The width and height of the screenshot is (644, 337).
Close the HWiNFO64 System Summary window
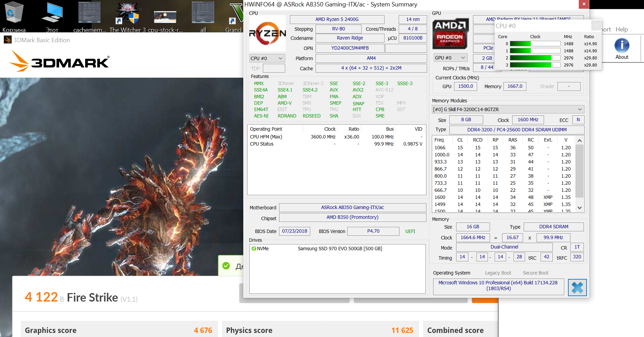coord(584,4)
